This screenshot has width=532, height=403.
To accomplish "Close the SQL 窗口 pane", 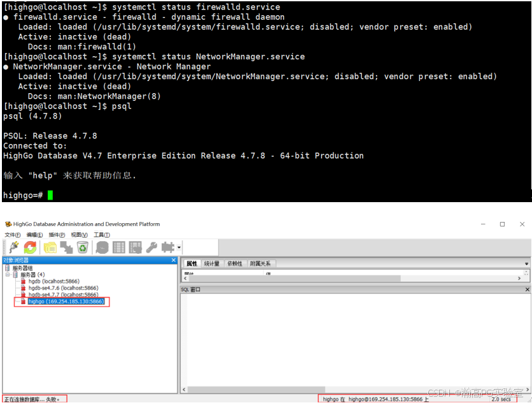I will click(528, 289).
